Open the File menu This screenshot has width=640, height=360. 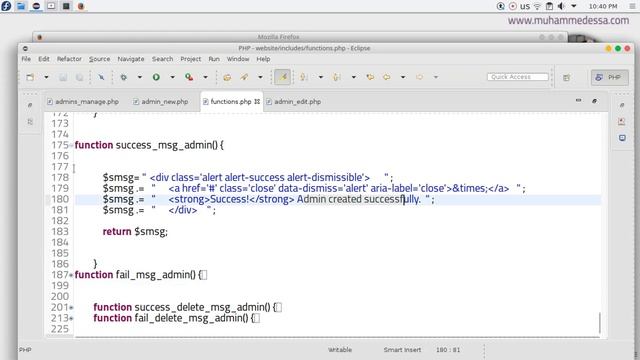click(x=26, y=59)
